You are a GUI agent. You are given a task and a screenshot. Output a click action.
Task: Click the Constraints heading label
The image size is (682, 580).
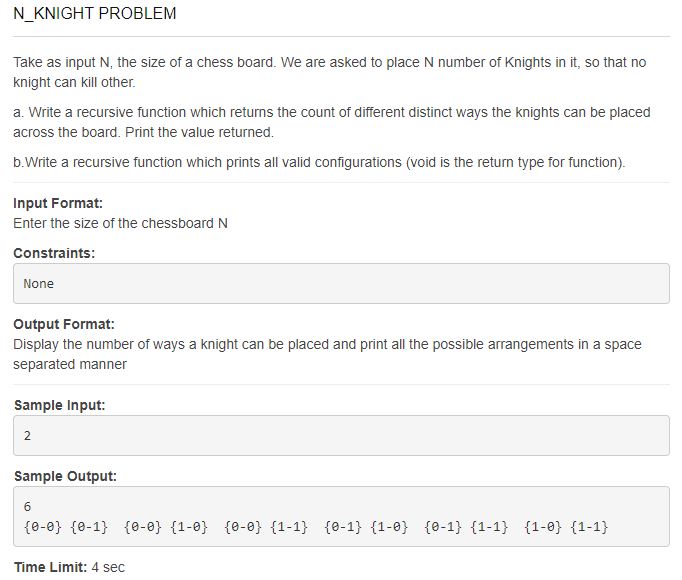54,253
